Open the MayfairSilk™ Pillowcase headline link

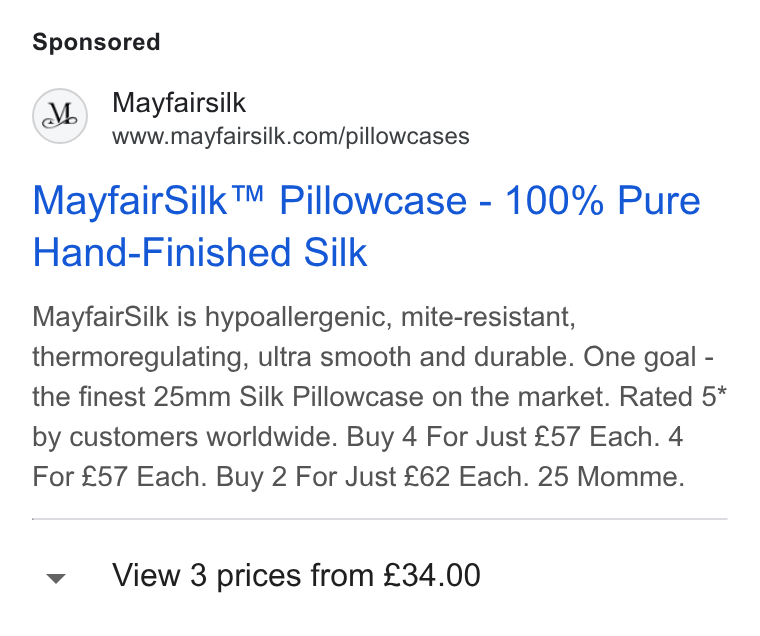367,226
